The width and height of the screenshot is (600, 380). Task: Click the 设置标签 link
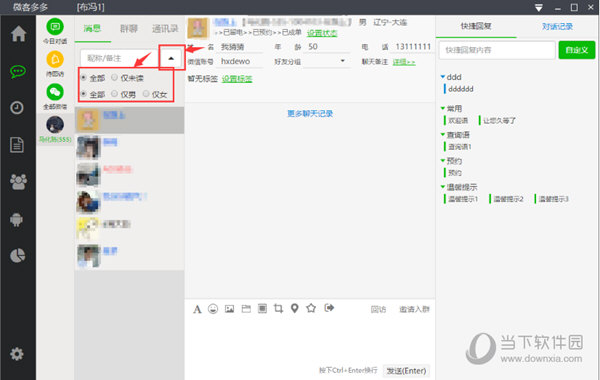point(237,79)
